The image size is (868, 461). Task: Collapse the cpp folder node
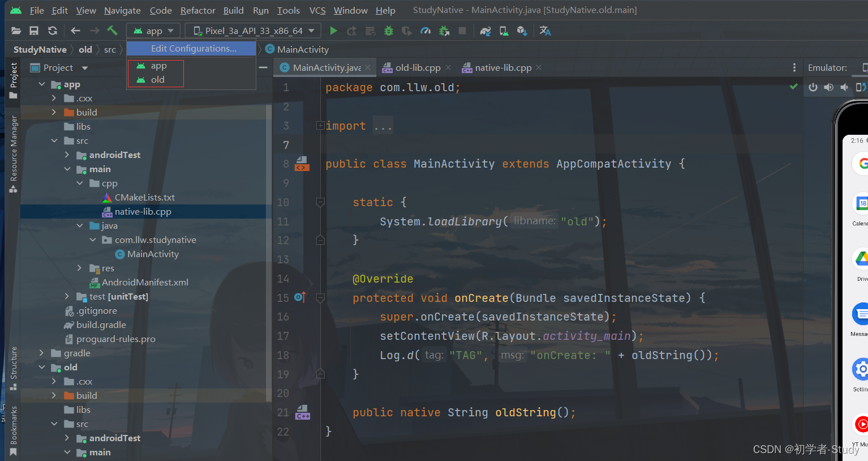pos(80,183)
